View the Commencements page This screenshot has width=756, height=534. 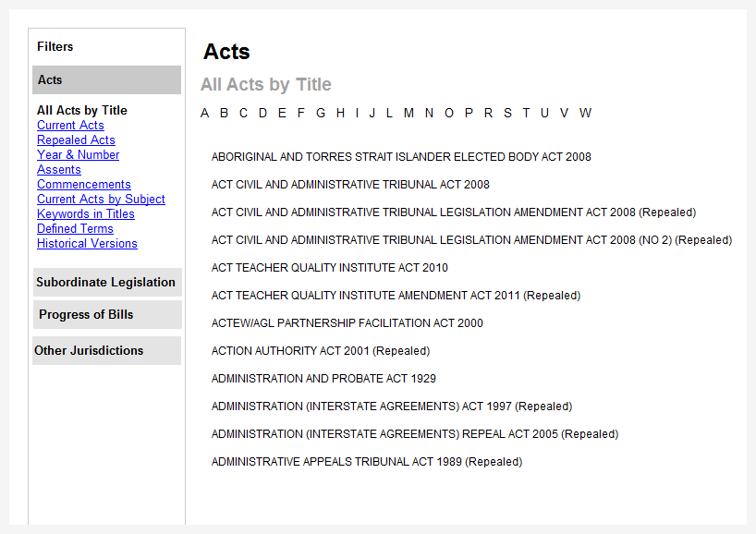tap(84, 185)
